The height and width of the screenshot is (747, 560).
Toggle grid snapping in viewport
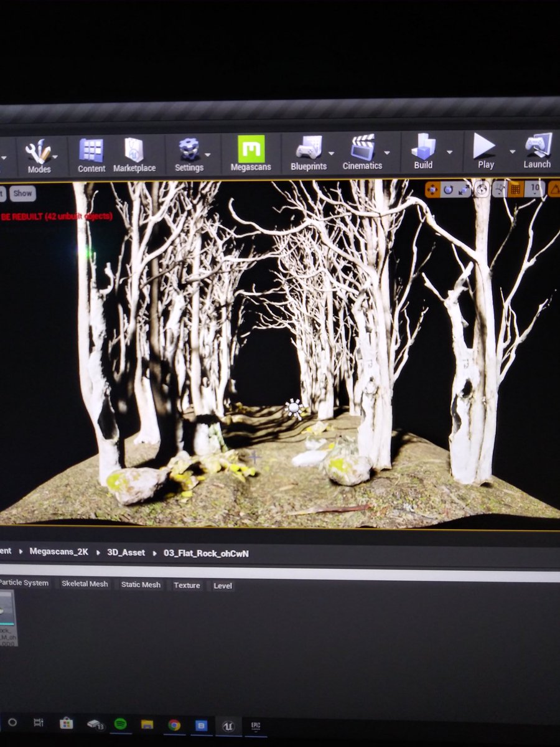(x=515, y=189)
